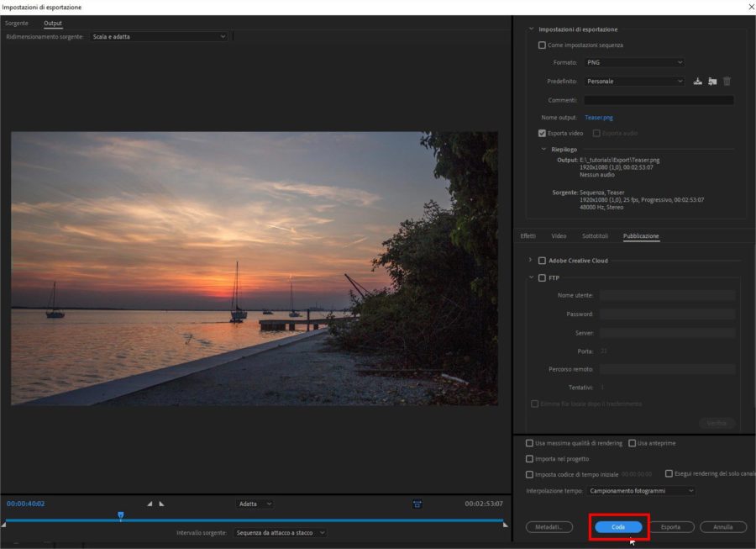Import an export preset
Screen dimensions: 756x549
pyautogui.click(x=712, y=81)
